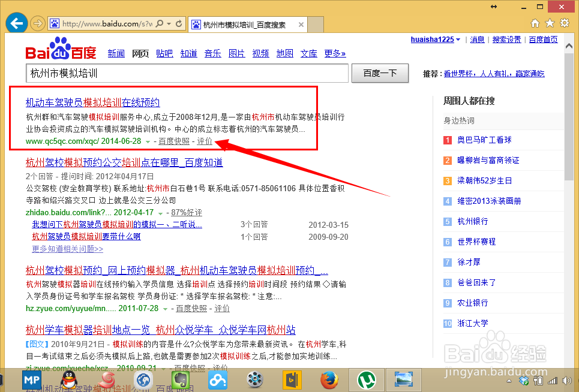Image resolution: width=579 pixels, height=392 pixels.
Task: Open 更多知道相关问题>> link
Action: coord(68,249)
